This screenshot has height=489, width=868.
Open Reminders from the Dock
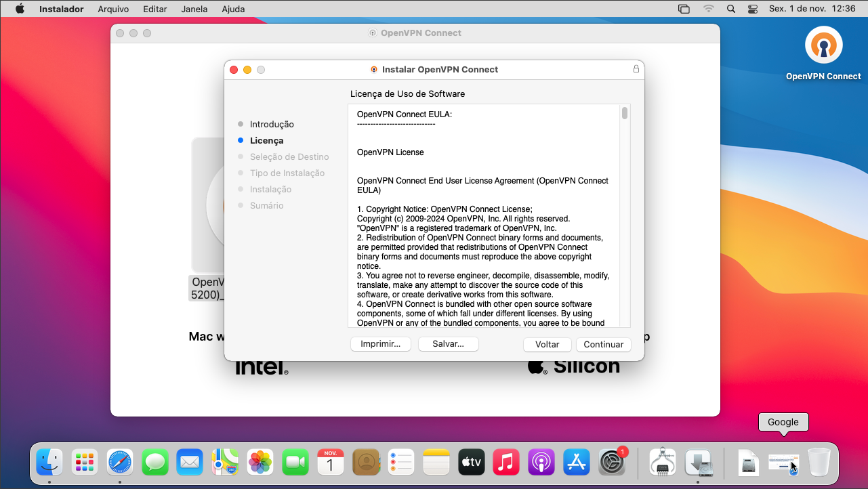coord(401,462)
